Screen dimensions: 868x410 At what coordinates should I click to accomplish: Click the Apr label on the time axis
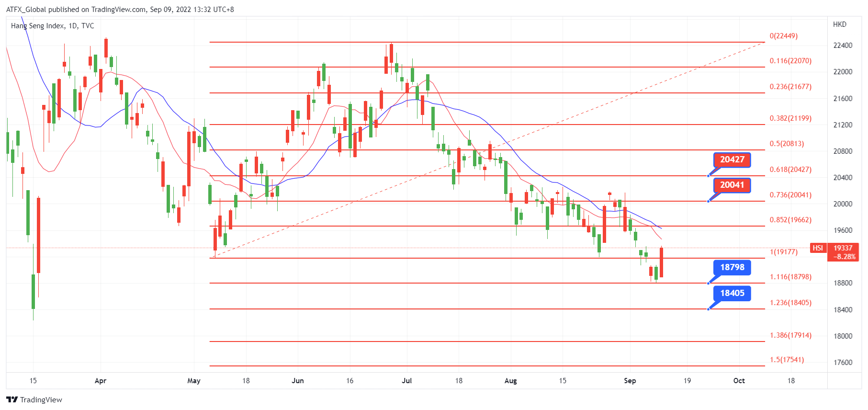pos(101,381)
